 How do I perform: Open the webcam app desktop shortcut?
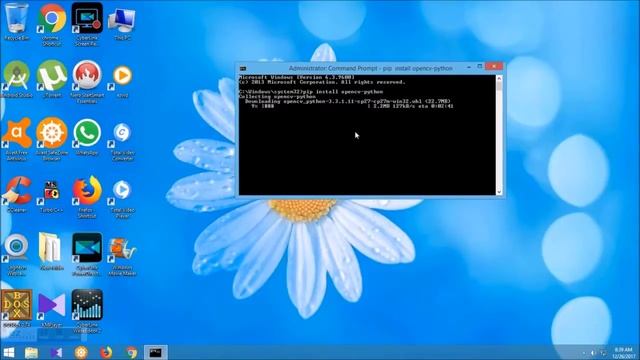pos(16,255)
